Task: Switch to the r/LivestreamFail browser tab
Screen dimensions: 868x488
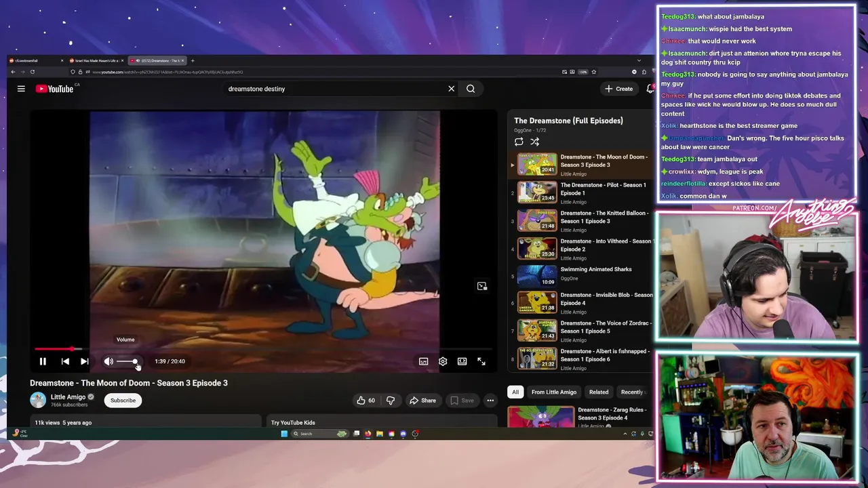Action: (36, 60)
